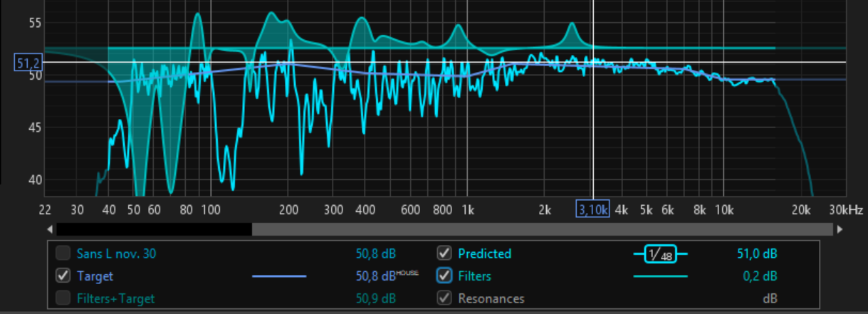Uncheck the Target trace checkbox

[63, 276]
